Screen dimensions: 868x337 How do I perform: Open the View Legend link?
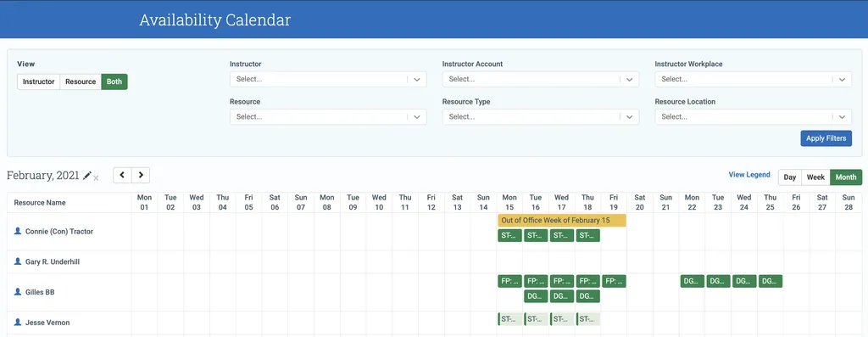[x=749, y=175]
